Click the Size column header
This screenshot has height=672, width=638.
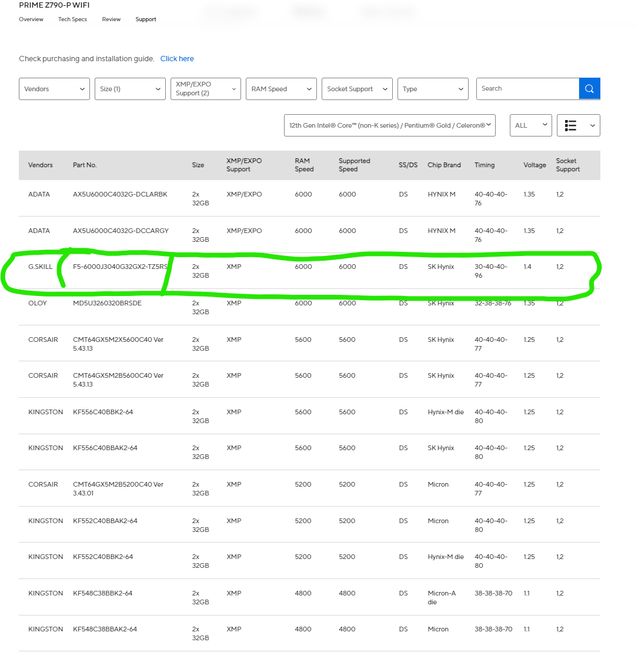point(198,165)
